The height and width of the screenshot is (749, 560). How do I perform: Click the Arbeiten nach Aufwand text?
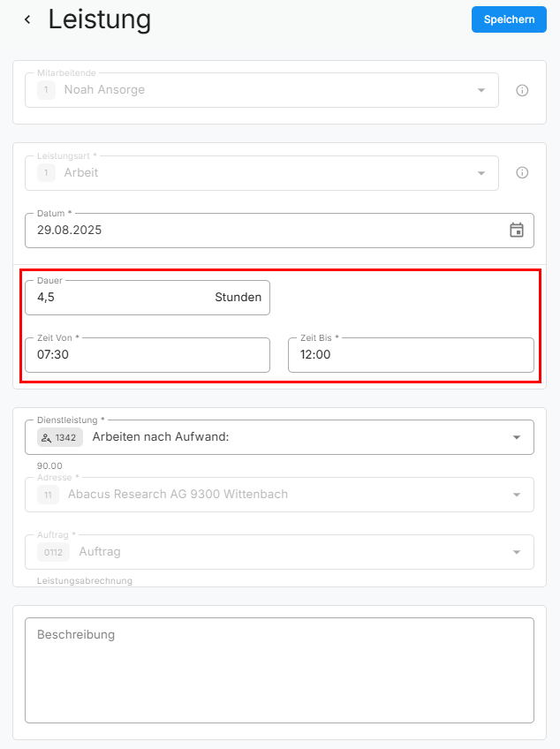point(161,437)
